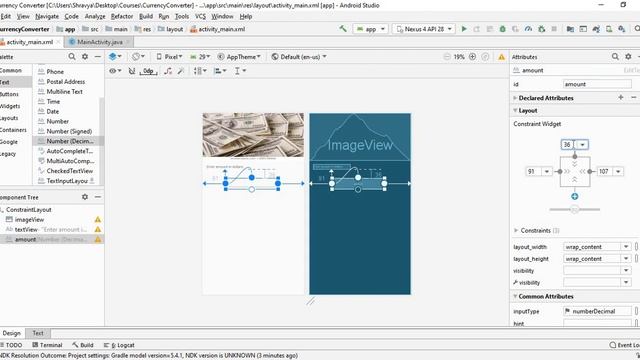This screenshot has width=640, height=360.
Task: Open the AVD Manager icon in the toolbar
Action: tap(609, 29)
